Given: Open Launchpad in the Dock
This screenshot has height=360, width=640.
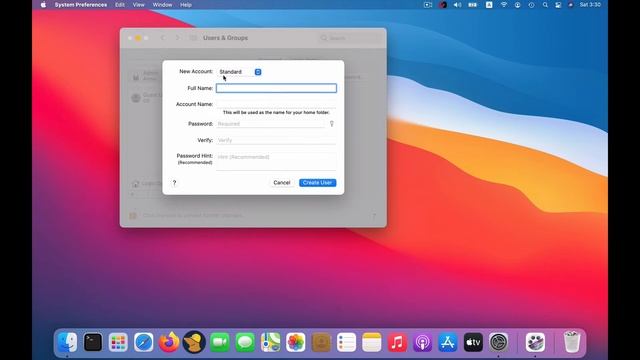Looking at the screenshot, I should 118,342.
